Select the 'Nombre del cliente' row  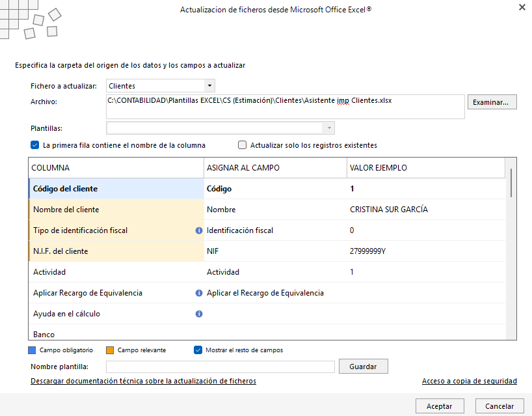click(x=267, y=210)
